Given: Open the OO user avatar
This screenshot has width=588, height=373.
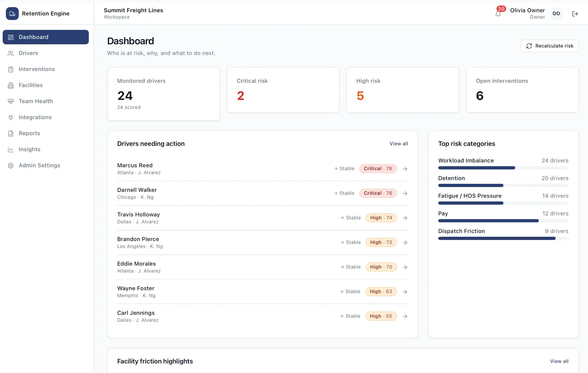Looking at the screenshot, I should [x=556, y=13].
